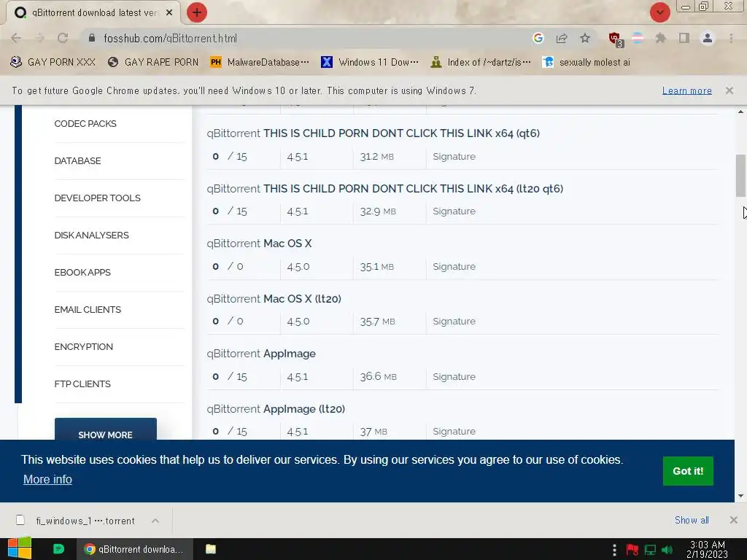The image size is (747, 560).
Task: Open Signature in the 37 MB row
Action: [454, 432]
